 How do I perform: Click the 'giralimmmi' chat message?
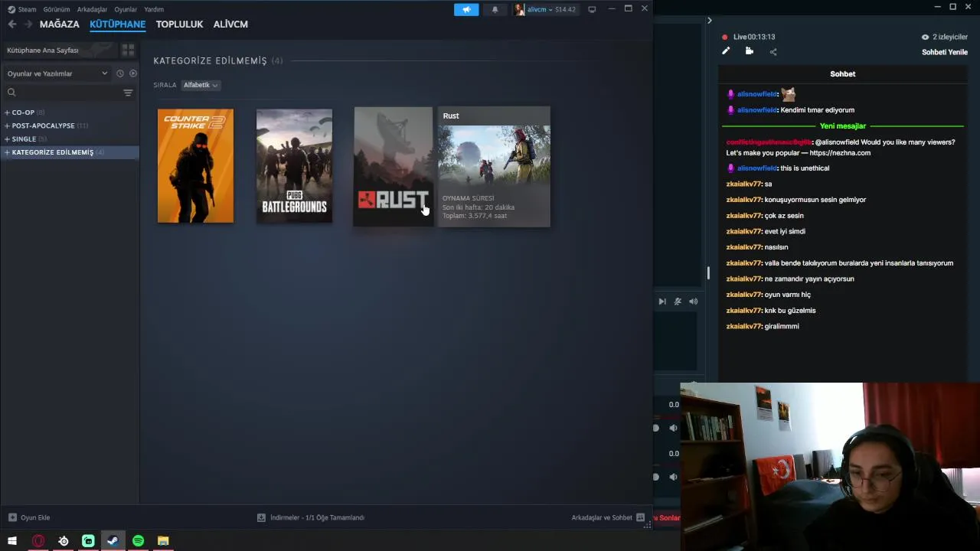782,327
